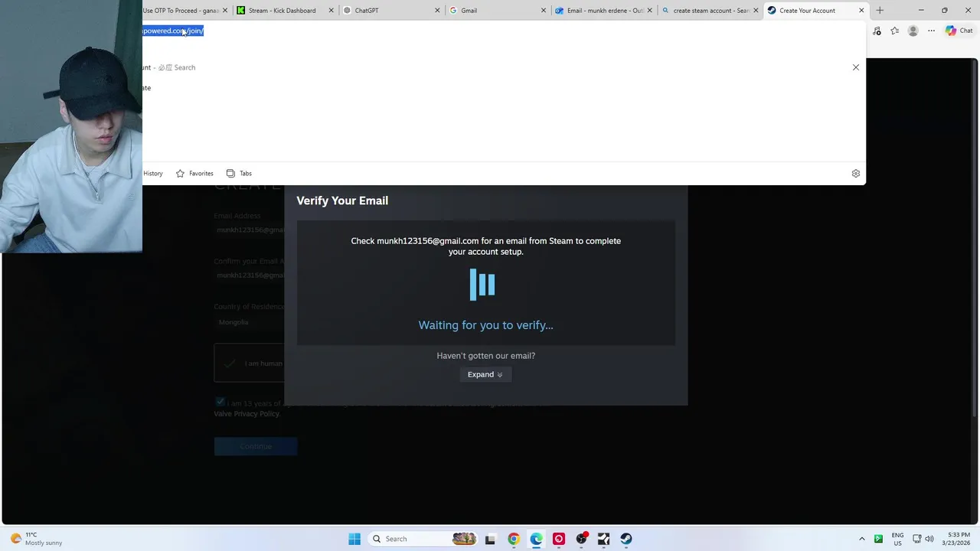This screenshot has width=980, height=551.
Task: Open the media control music icon in toolbar
Action: click(x=877, y=31)
